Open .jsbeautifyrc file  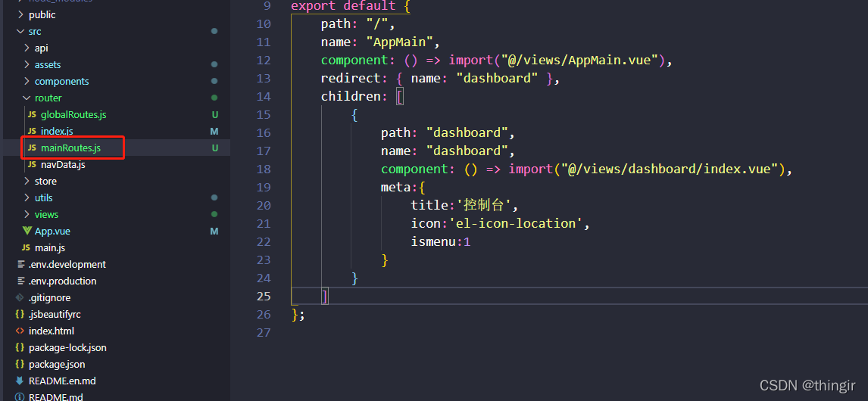[53, 314]
